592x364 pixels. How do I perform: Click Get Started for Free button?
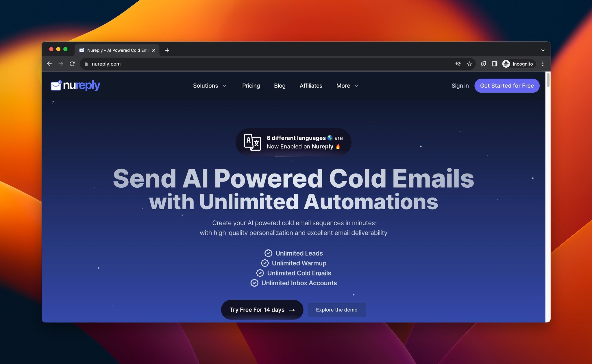coord(506,85)
